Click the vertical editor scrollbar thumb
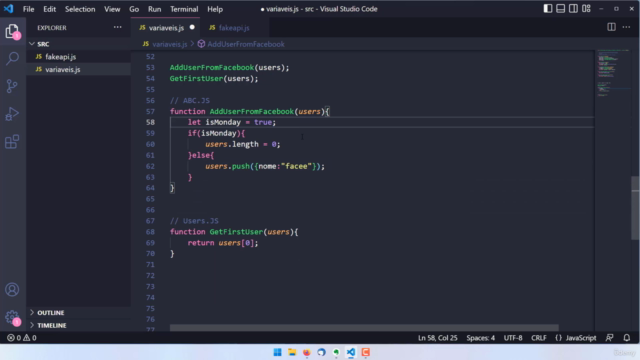The height and width of the screenshot is (360, 640). [636, 208]
